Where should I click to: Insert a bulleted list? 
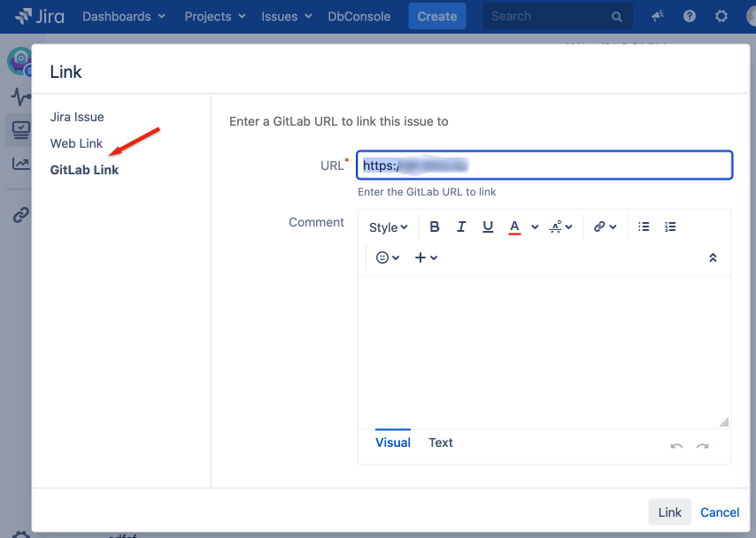click(x=644, y=227)
